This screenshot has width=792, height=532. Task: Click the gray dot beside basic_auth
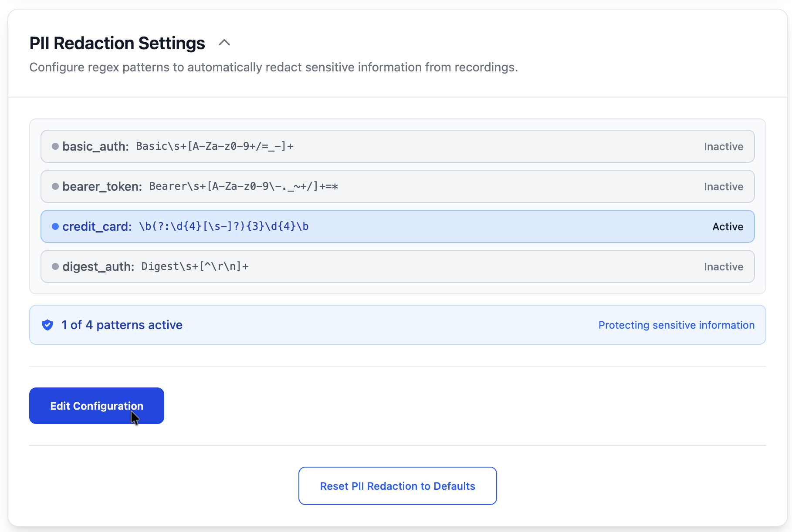(55, 146)
